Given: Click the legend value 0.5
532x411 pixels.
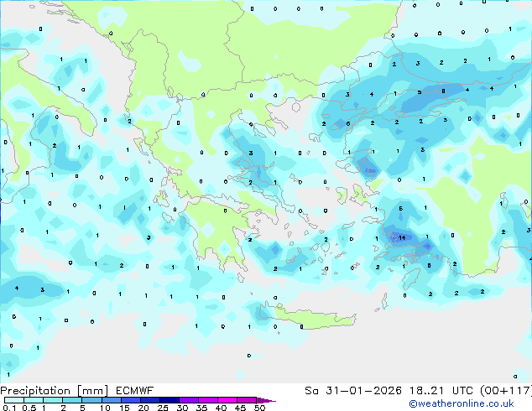Looking at the screenshot, I should 29,408.
